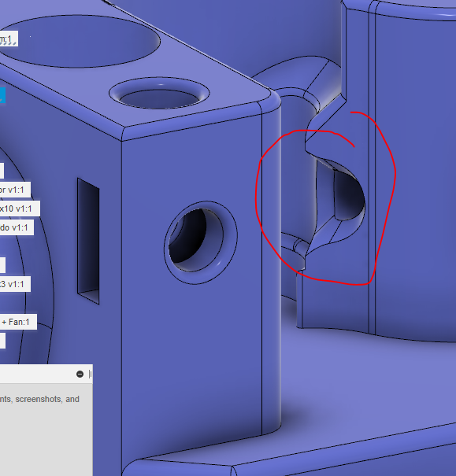456x476 pixels.
Task: Select the 'x10 v1:1' component label
Action: click(20, 208)
